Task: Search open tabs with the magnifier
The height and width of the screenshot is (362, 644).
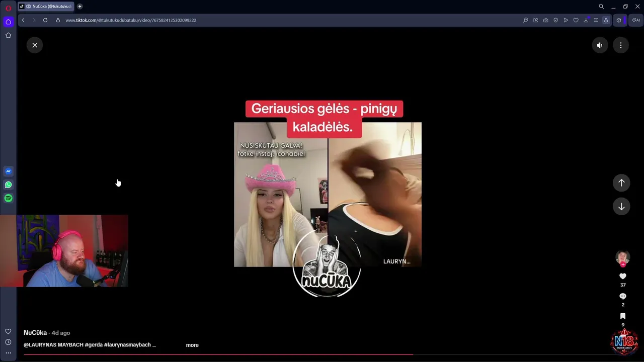Action: coord(601,7)
